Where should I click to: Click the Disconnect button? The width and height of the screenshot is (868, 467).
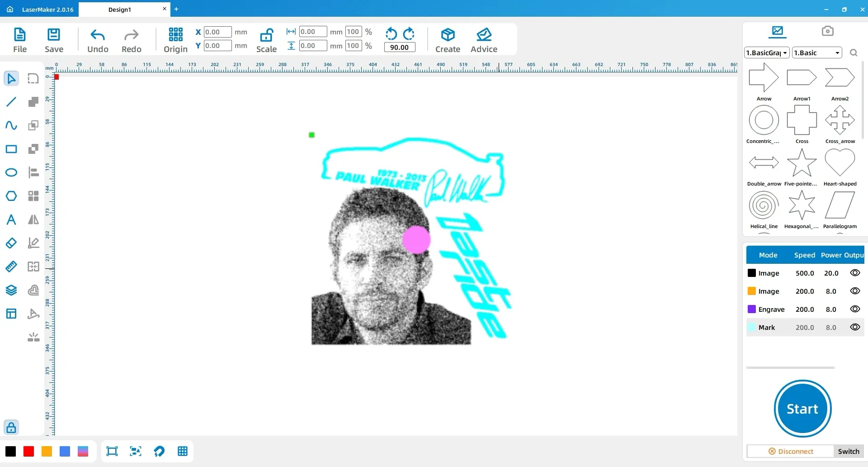tap(791, 451)
